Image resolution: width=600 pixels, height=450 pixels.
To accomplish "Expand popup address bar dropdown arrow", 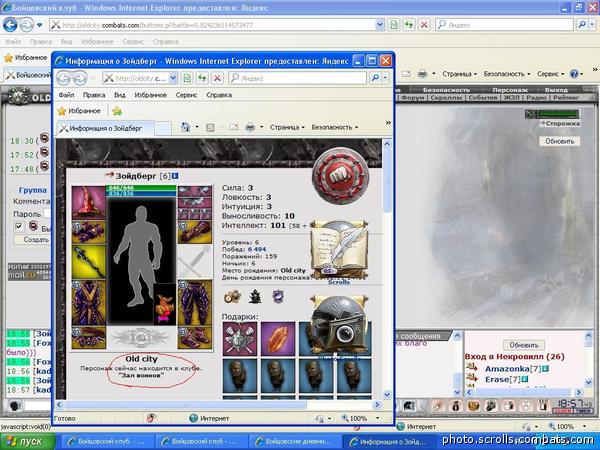I will (x=173, y=78).
